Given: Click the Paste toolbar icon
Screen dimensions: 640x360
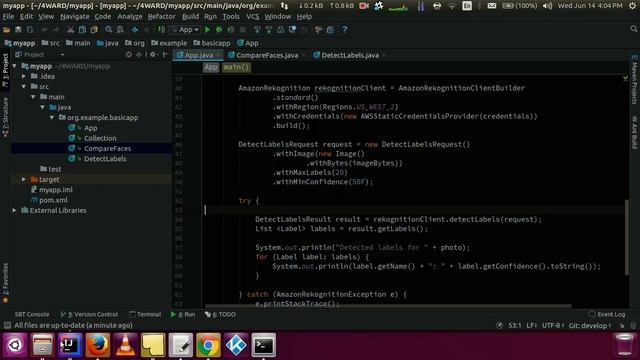Looking at the screenshot, I should (x=94, y=30).
